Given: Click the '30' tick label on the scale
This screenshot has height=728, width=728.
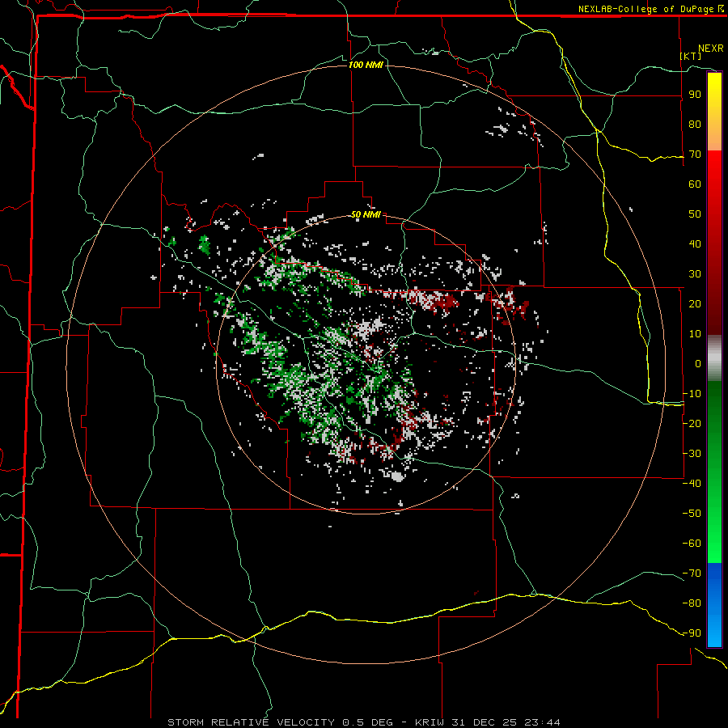Looking at the screenshot, I should coord(695,274).
